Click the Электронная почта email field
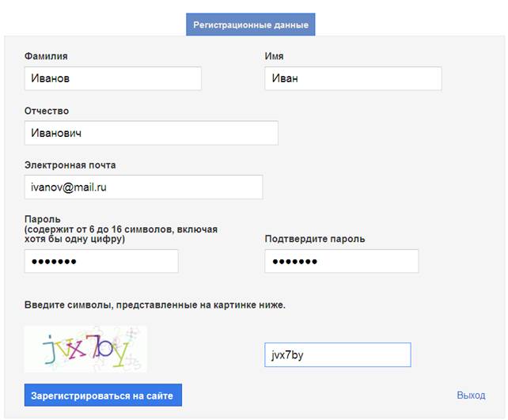Image resolution: width=508 pixels, height=420 pixels. pos(143,187)
